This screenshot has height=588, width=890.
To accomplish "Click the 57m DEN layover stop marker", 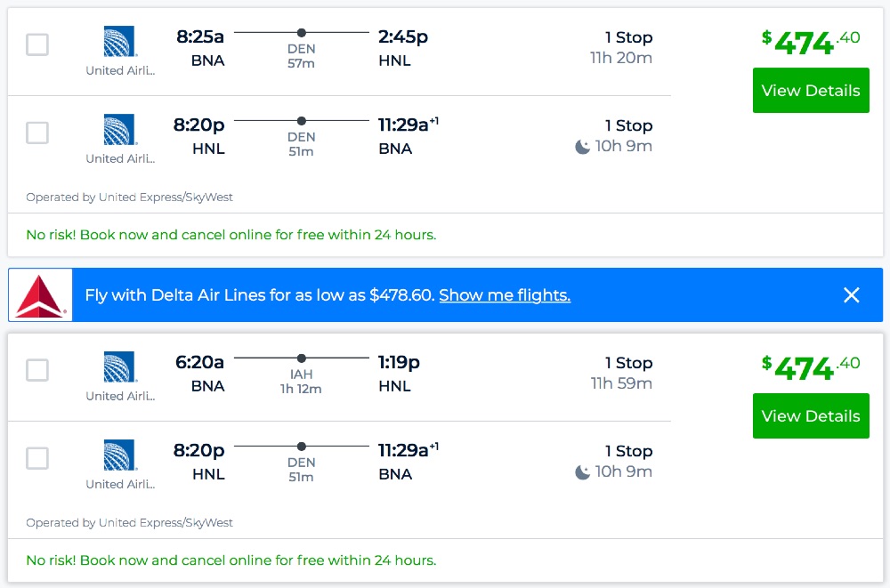I will coord(302,33).
